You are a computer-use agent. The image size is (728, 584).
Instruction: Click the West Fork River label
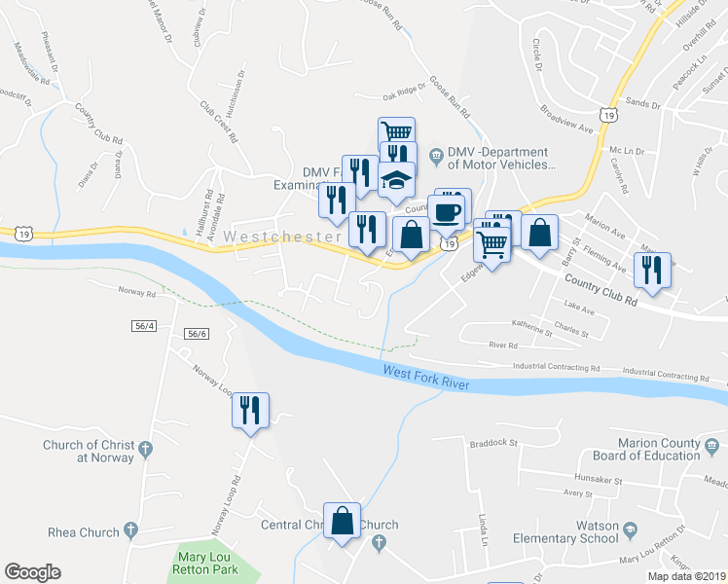pos(426,378)
